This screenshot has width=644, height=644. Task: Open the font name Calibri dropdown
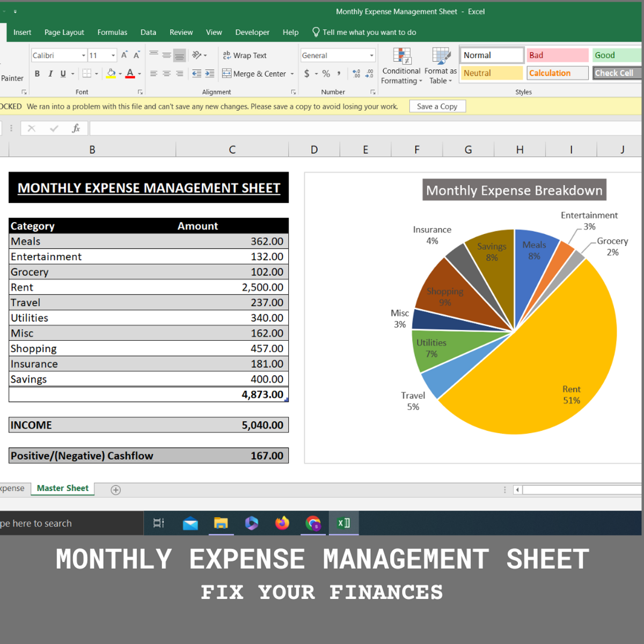83,55
